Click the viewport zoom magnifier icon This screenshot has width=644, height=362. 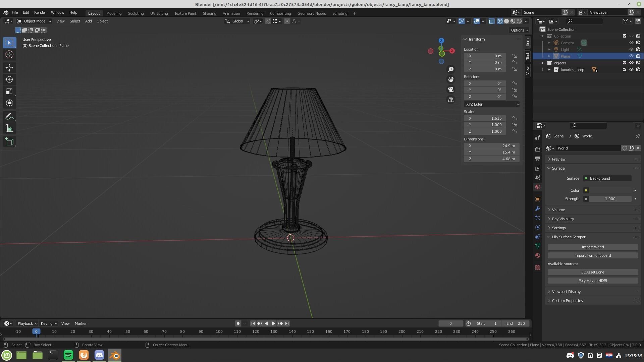pos(451,69)
